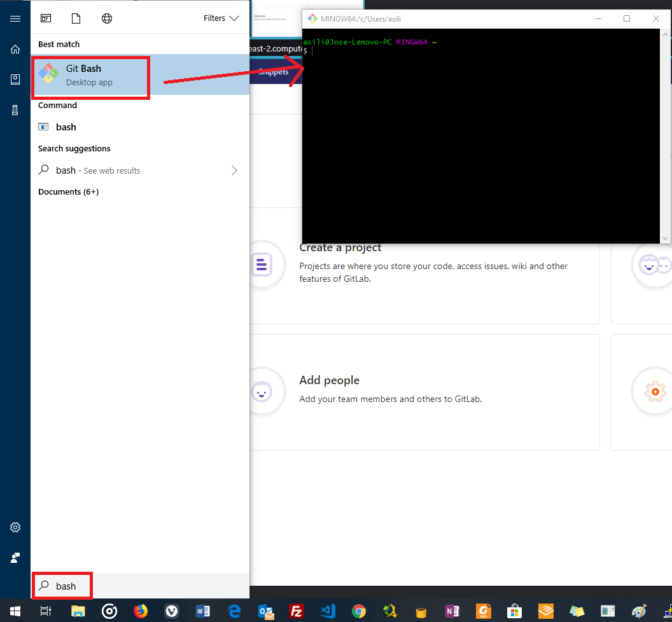Open the Audible wifi-style taskbar icon

pyautogui.click(x=545, y=611)
